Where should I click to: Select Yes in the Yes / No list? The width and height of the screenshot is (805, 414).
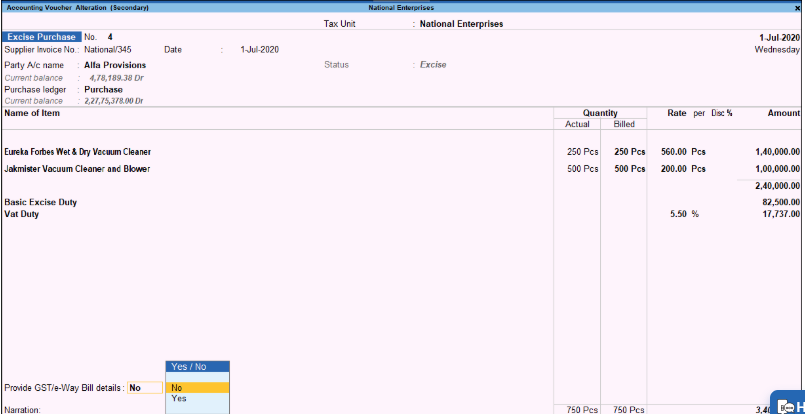point(197,399)
